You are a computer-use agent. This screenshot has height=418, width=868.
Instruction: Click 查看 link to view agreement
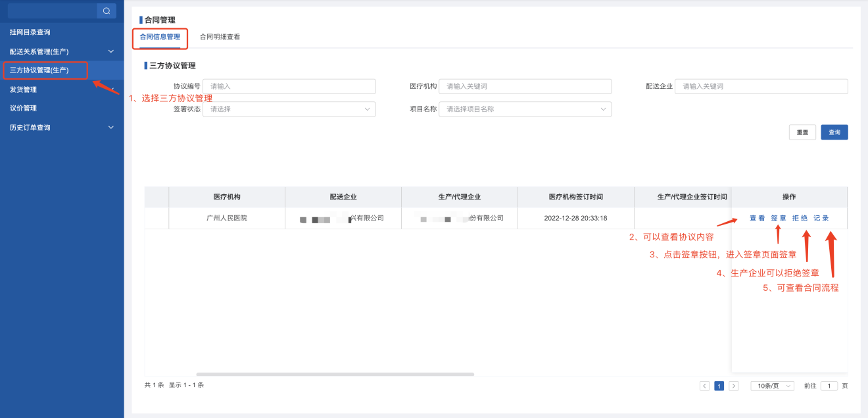point(757,219)
